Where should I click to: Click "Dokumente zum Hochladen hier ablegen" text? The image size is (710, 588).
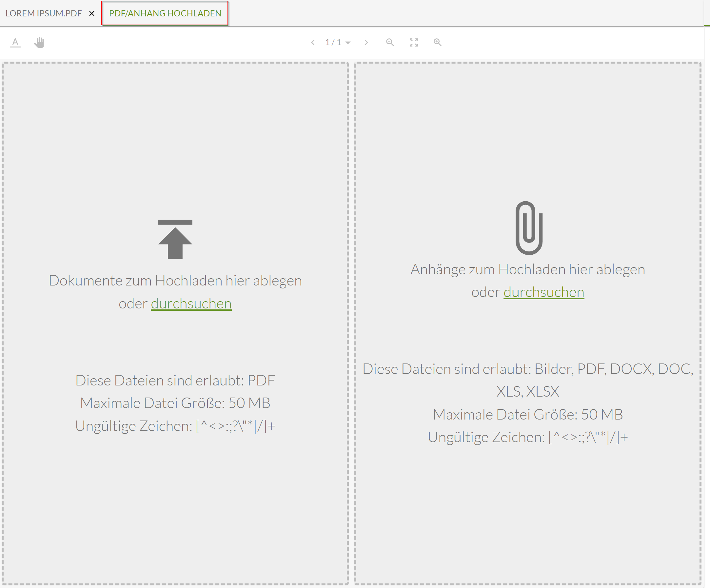coord(175,281)
